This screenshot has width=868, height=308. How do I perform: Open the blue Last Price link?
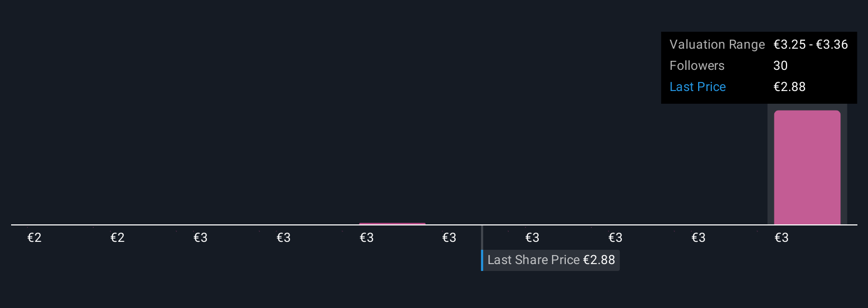[698, 87]
